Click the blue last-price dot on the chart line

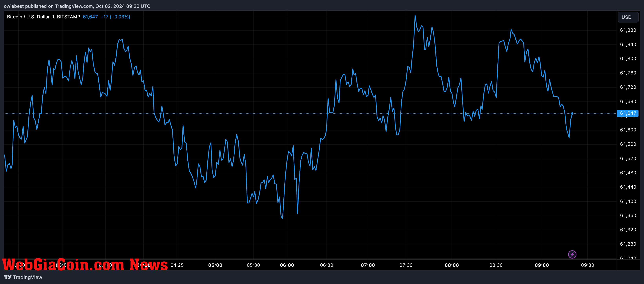[x=572, y=113]
